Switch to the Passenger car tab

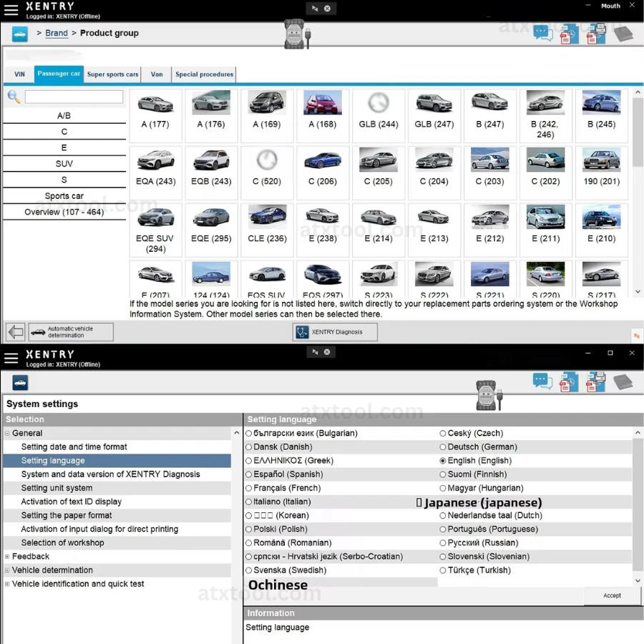pyautogui.click(x=59, y=74)
